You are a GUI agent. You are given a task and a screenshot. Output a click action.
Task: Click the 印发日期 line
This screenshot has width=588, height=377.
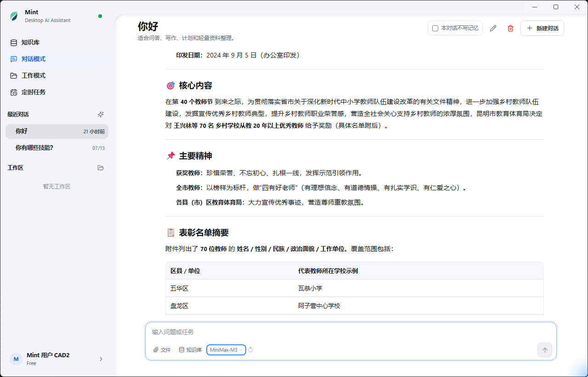tap(237, 55)
